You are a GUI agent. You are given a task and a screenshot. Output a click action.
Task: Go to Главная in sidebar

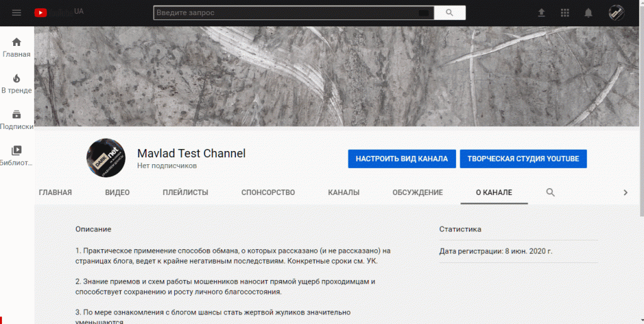[x=16, y=47]
